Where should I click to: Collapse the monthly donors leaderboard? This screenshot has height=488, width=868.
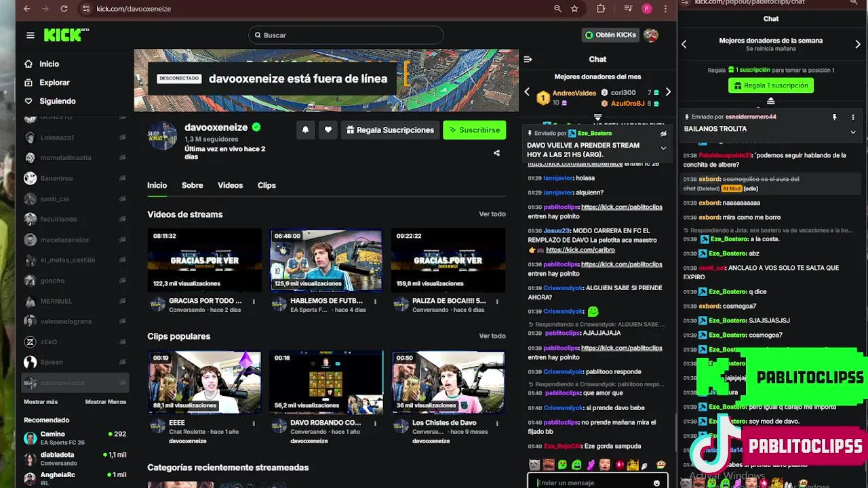(597, 117)
